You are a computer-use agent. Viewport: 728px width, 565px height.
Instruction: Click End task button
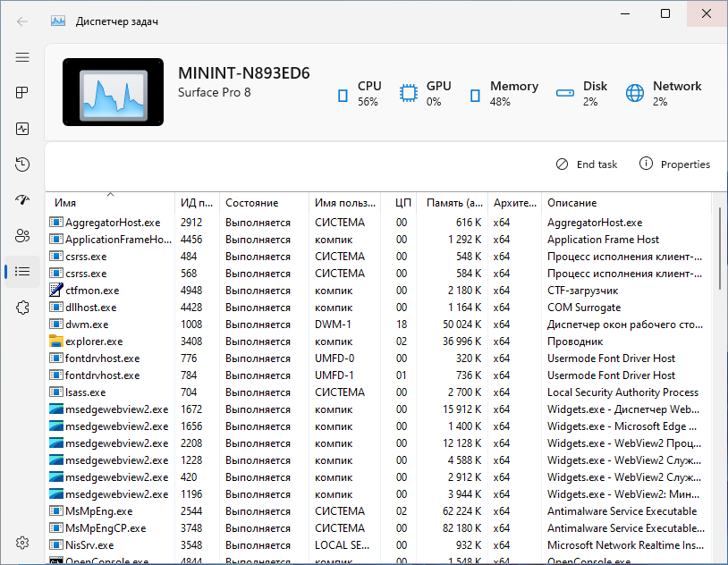[587, 164]
